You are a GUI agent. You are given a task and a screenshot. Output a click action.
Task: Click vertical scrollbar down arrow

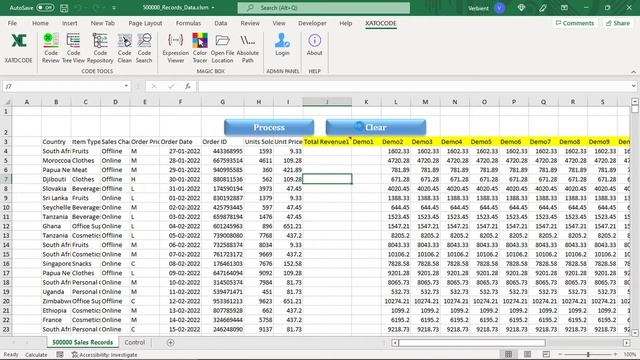click(635, 333)
